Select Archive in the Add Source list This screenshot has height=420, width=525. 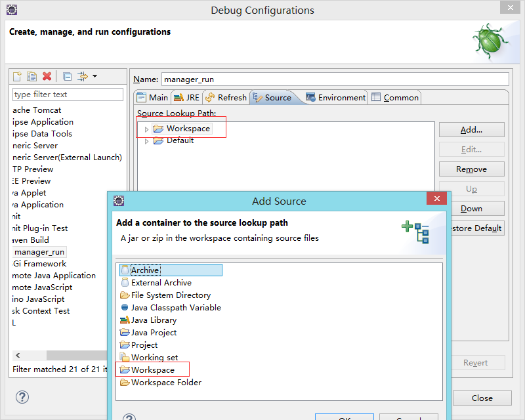coord(171,270)
